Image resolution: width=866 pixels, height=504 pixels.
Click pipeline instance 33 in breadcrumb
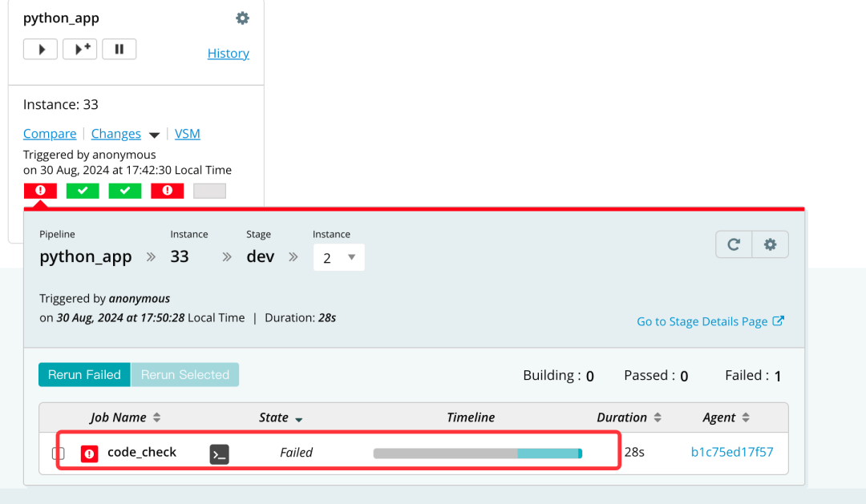pos(180,256)
